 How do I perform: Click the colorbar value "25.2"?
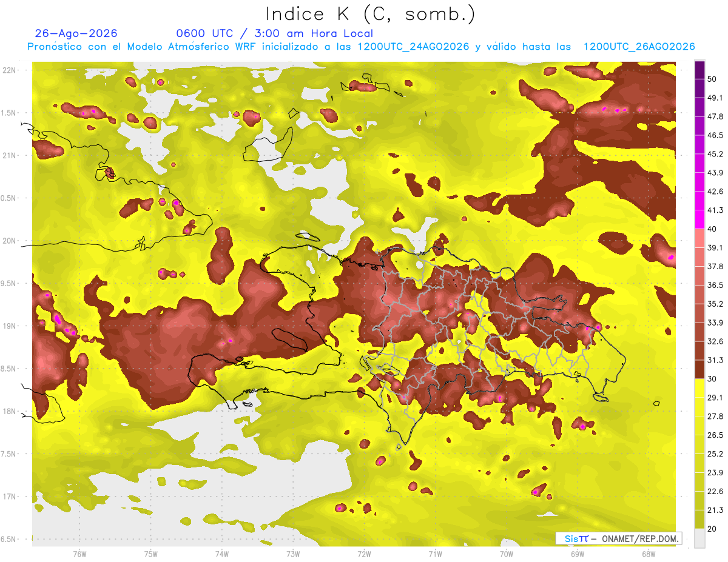[x=715, y=454]
